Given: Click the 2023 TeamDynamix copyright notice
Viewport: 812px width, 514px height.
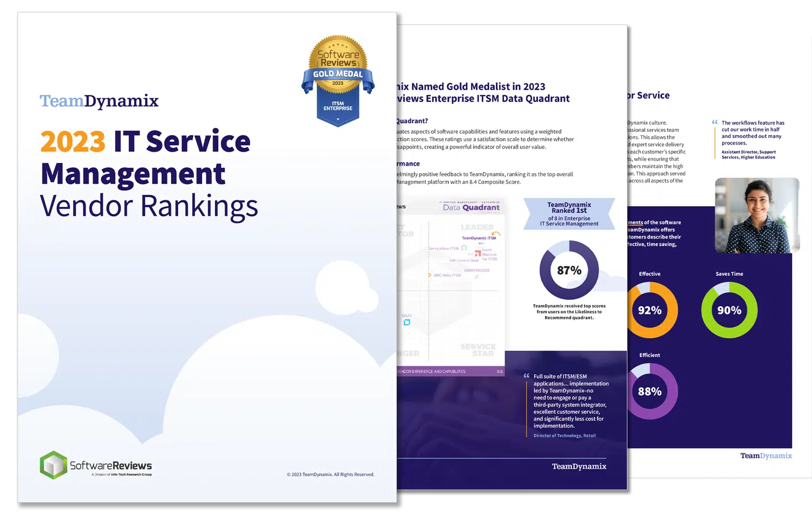Looking at the screenshot, I should point(330,475).
